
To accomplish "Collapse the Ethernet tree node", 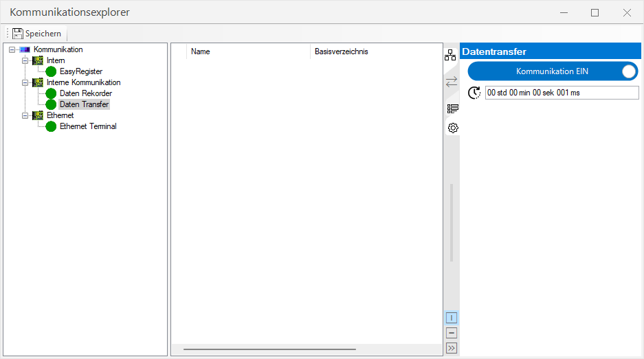I will pyautogui.click(x=25, y=115).
